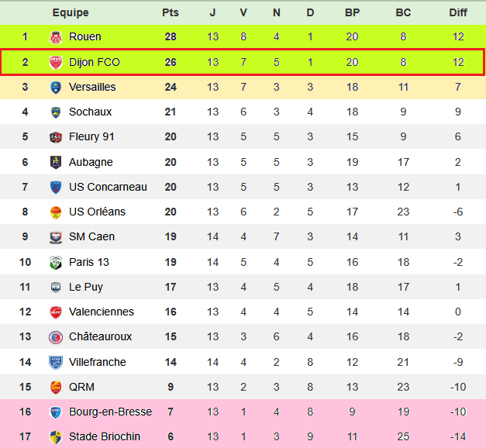
Task: Click the Dijon FCO club logo
Action: [x=56, y=62]
